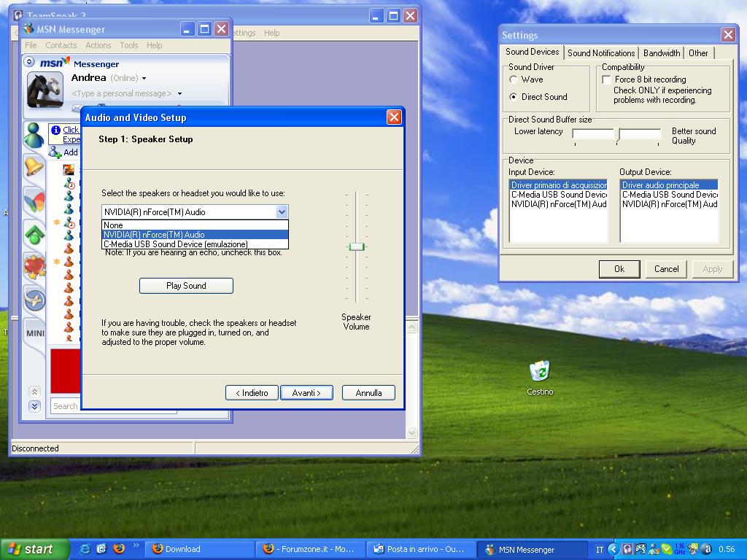
Task: Open the MSN Messenger Tools menu
Action: [128, 45]
